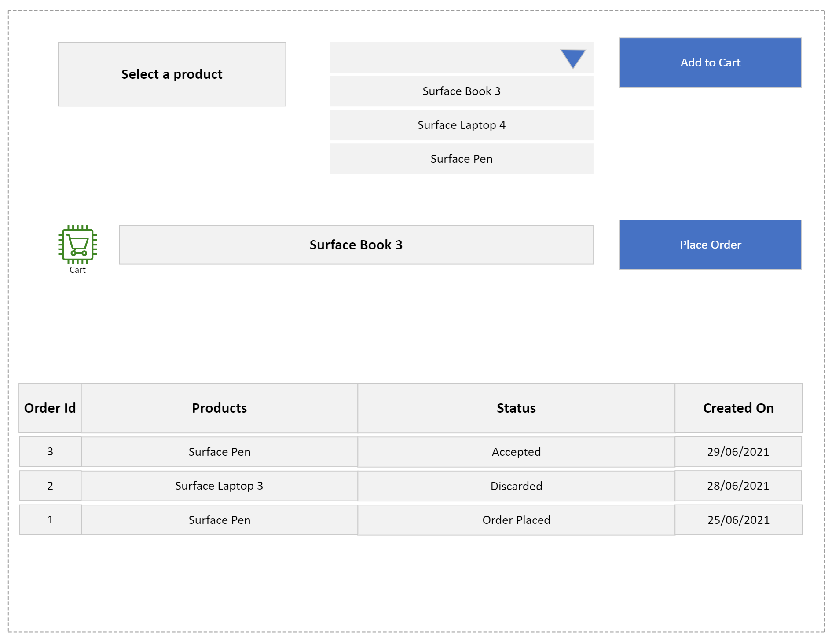Click the 25/06/2021 date cell
Viewport: 832px width, 644px height.
point(738,520)
